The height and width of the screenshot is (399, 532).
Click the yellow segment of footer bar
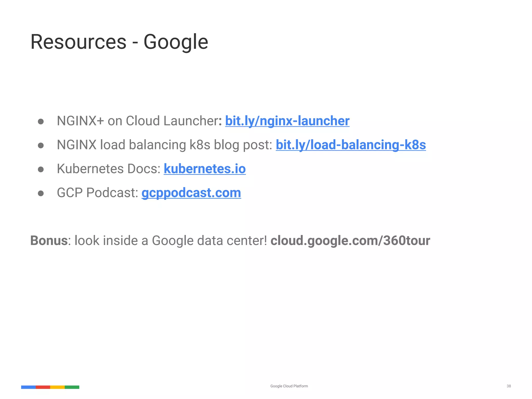(x=57, y=387)
